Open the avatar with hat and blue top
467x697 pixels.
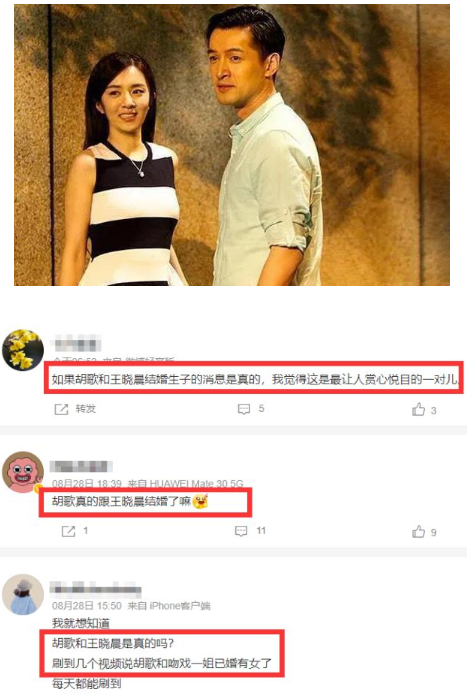coord(23,594)
